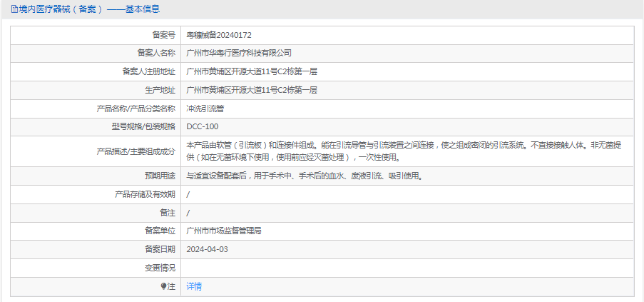Select the heading 境内医疗器械（备案）——基本信息
Image resolution: width=644 pixels, height=302 pixels.
(89, 9)
